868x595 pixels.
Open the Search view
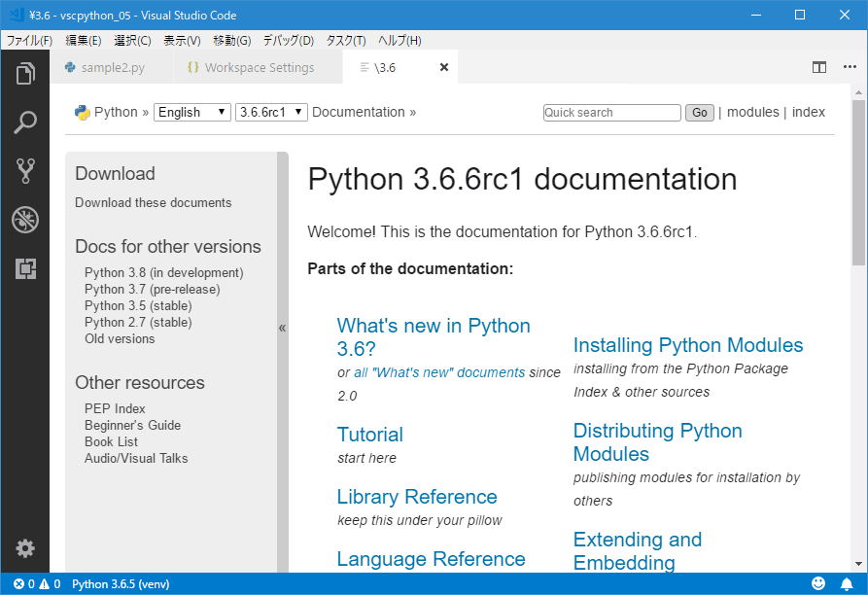pyautogui.click(x=25, y=122)
